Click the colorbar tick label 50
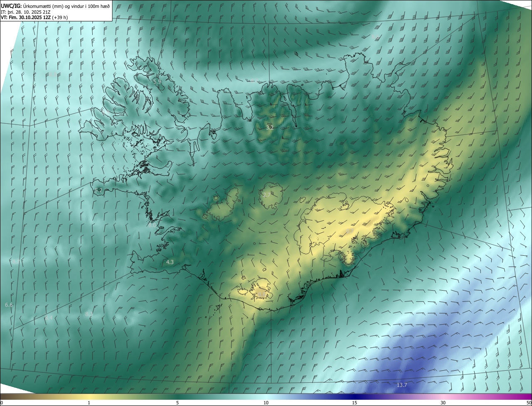The width and height of the screenshot is (532, 406). 529,403
